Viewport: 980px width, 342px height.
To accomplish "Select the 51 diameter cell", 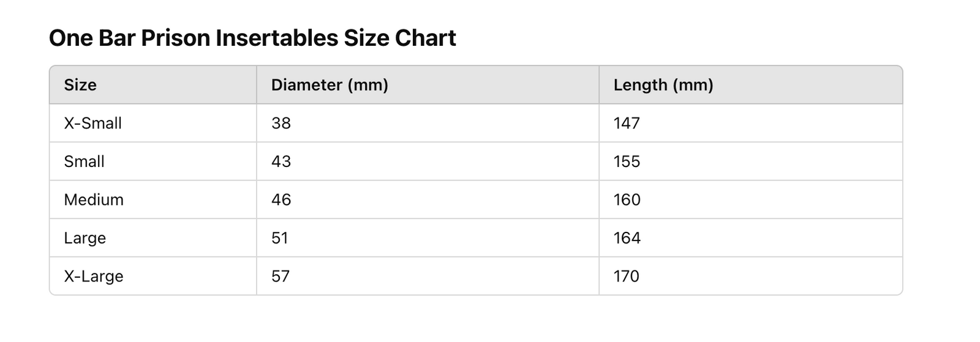I will 280,238.
